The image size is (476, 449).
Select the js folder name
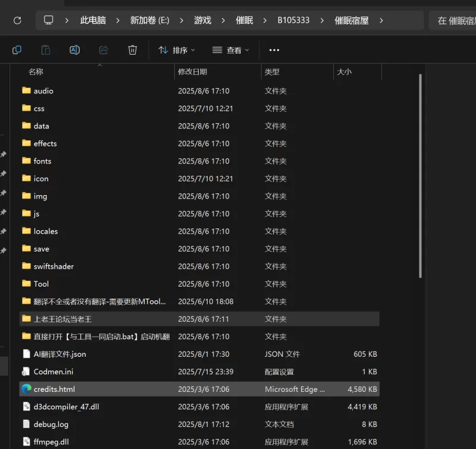click(x=36, y=213)
